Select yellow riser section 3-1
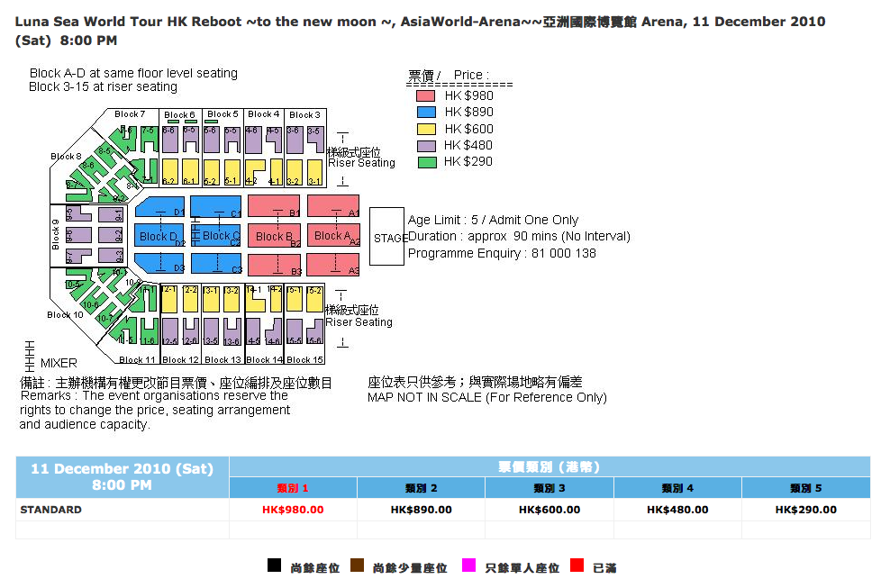Viewport: 881px width, 588px height. [314, 172]
